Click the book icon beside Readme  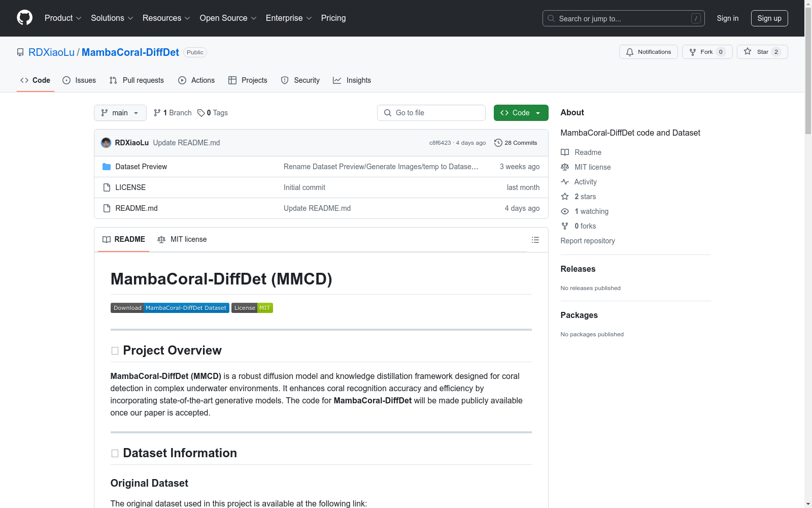point(565,152)
